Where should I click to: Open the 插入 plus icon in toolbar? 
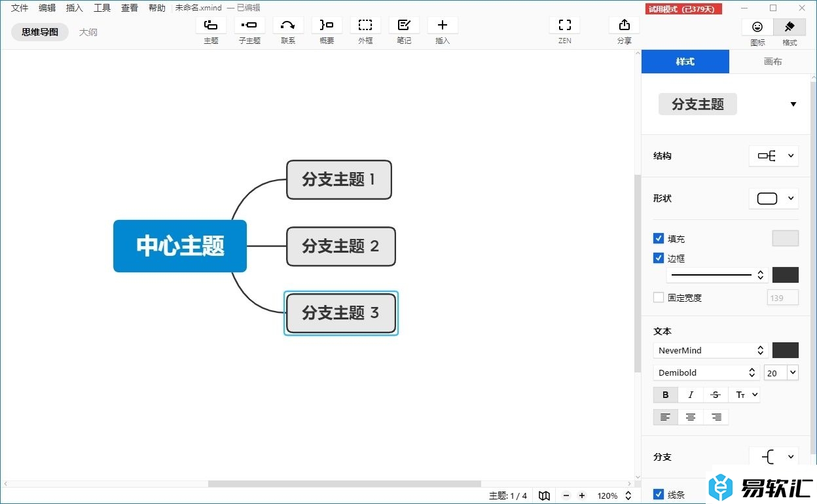click(443, 26)
